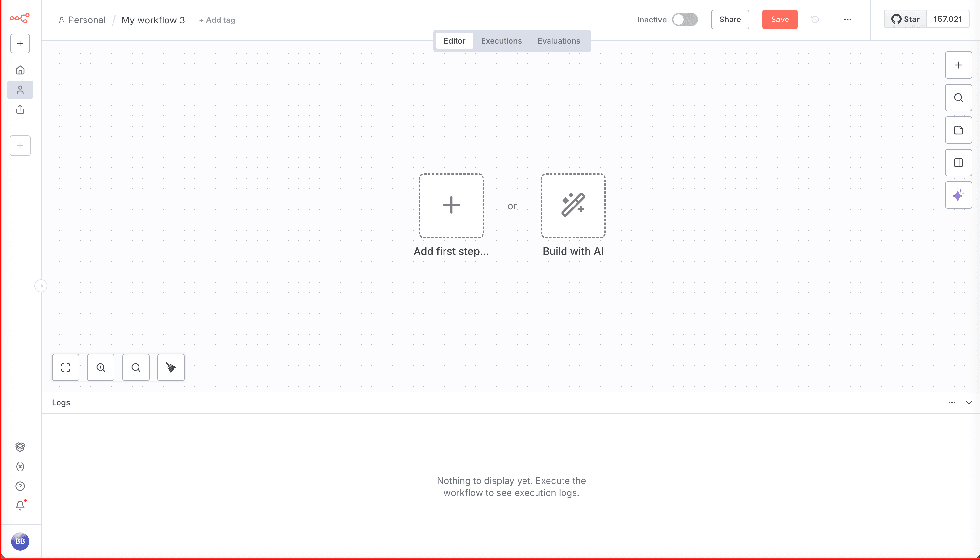Add a sticky note from the right sidebar

958,130
